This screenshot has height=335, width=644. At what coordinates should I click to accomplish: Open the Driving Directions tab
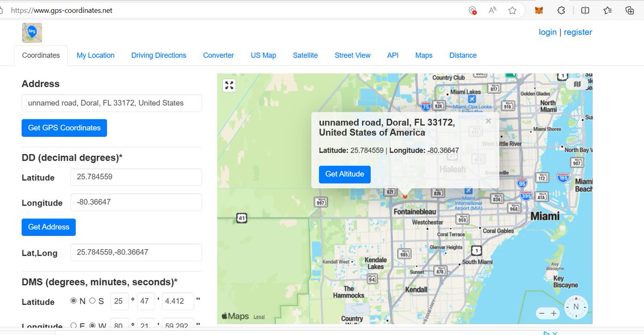point(159,55)
